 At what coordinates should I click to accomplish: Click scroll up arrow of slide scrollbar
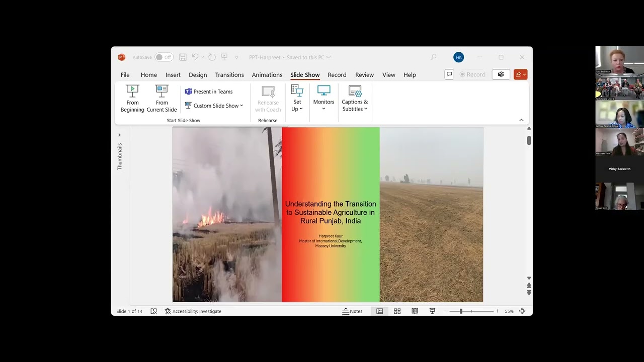[x=529, y=129]
